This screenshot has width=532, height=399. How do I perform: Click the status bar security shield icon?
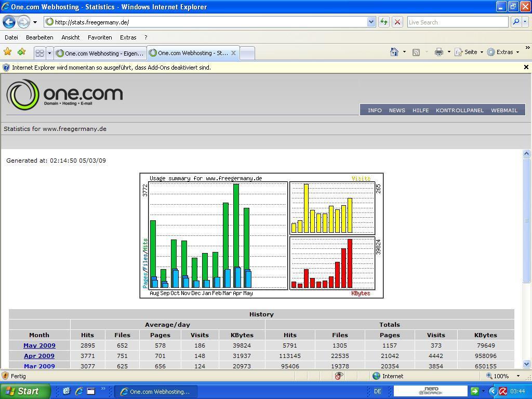coord(5,376)
